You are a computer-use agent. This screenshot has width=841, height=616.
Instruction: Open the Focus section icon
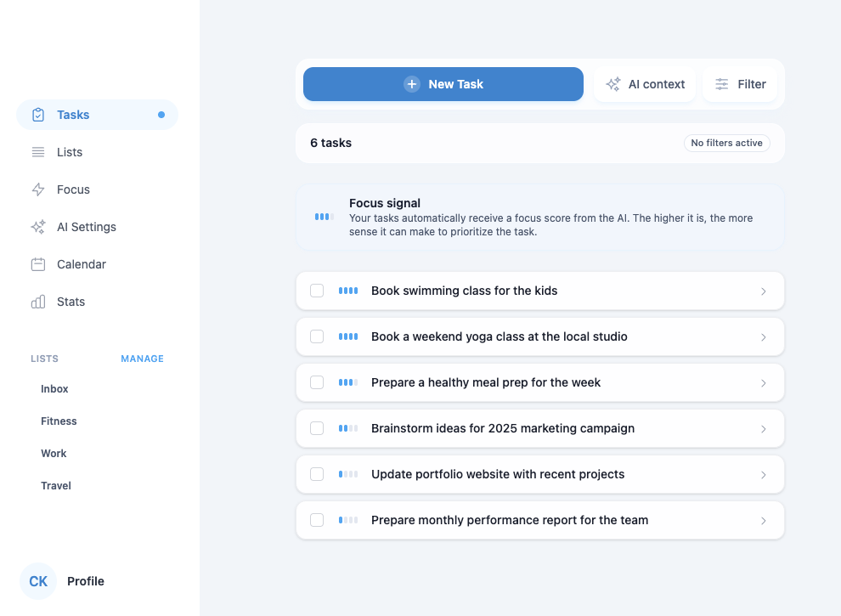(x=37, y=189)
